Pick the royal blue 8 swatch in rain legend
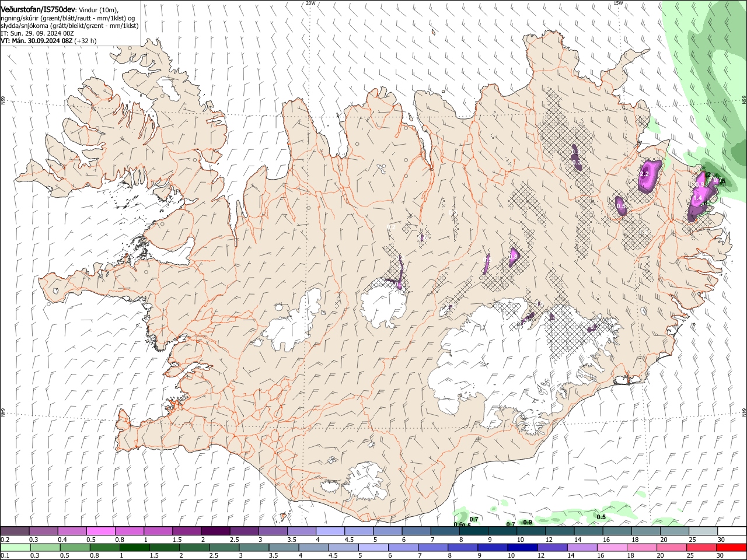The height and width of the screenshot is (560, 747). (463, 547)
